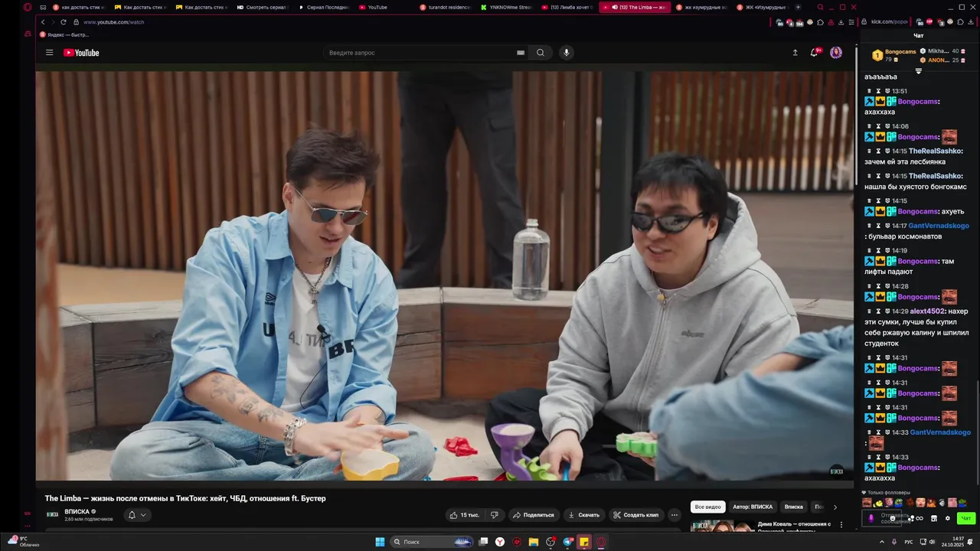Image resolution: width=980 pixels, height=551 pixels.
Task: Open Yandex browser from the taskbar
Action: 500,542
